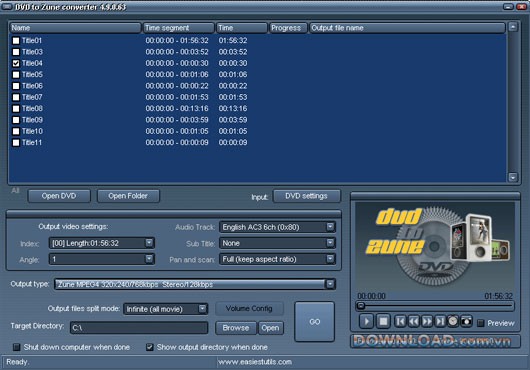Viewport: 530px width, 370px height.
Task: Open the Sub Title dropdown
Action: 330,243
